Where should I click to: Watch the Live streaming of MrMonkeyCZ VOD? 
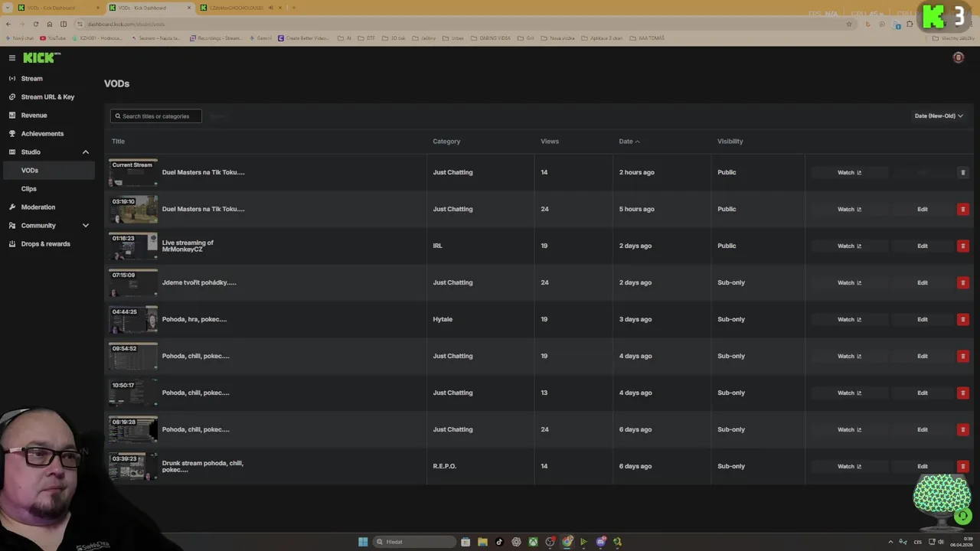pos(849,246)
